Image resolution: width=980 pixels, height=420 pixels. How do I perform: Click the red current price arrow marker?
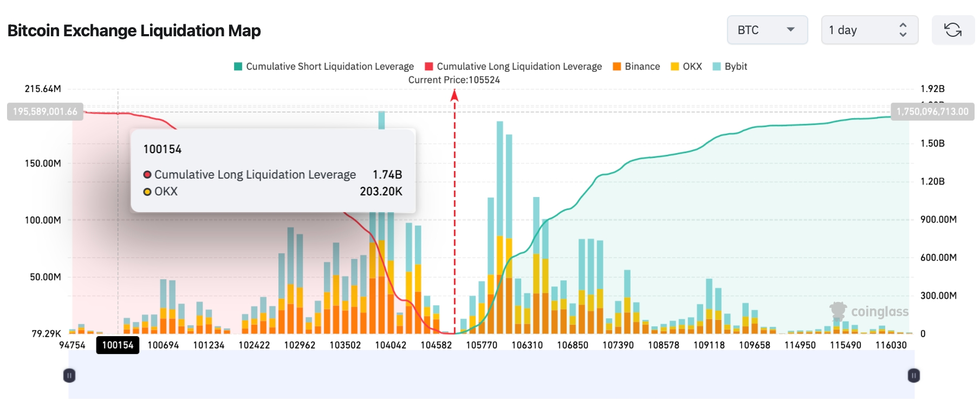pos(455,96)
